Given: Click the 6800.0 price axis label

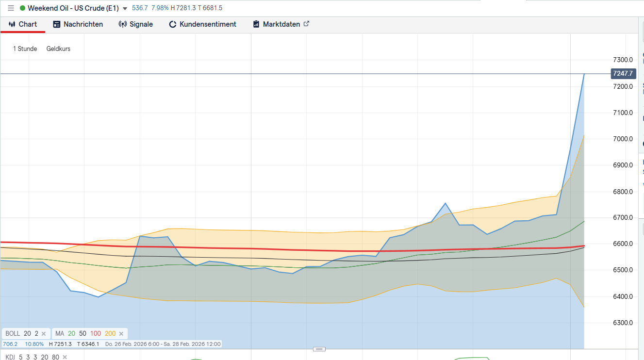Looking at the screenshot, I should [x=623, y=192].
